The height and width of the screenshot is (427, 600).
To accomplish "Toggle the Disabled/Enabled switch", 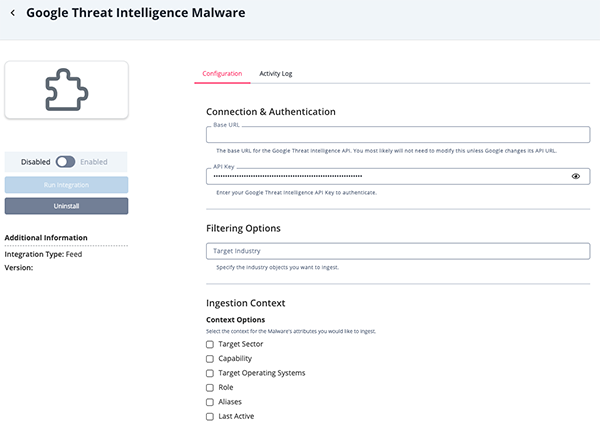I will pyautogui.click(x=65, y=162).
